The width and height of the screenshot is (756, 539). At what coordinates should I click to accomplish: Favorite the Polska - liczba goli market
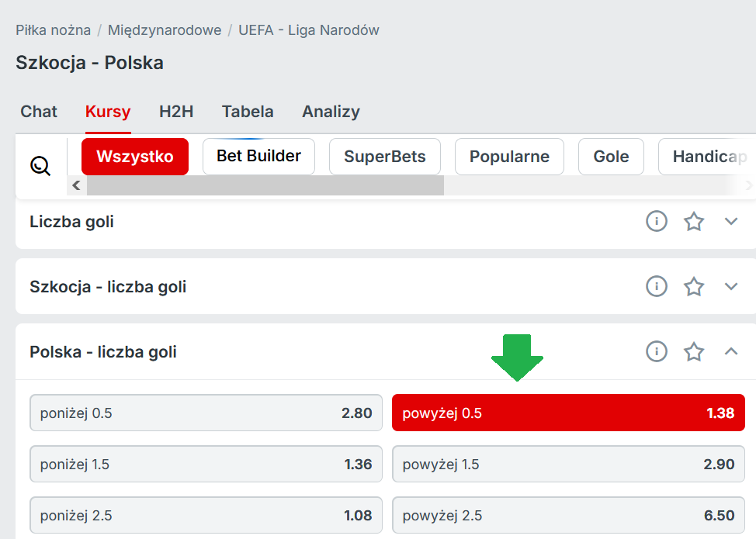click(x=694, y=352)
